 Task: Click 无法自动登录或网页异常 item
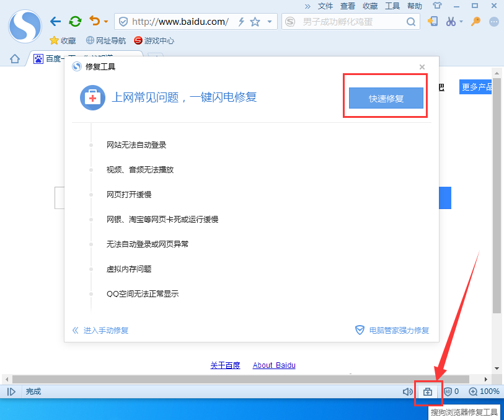(148, 244)
